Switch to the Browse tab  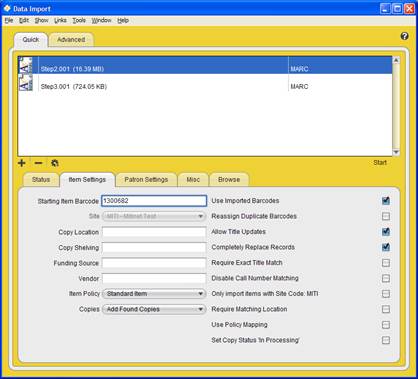229,180
